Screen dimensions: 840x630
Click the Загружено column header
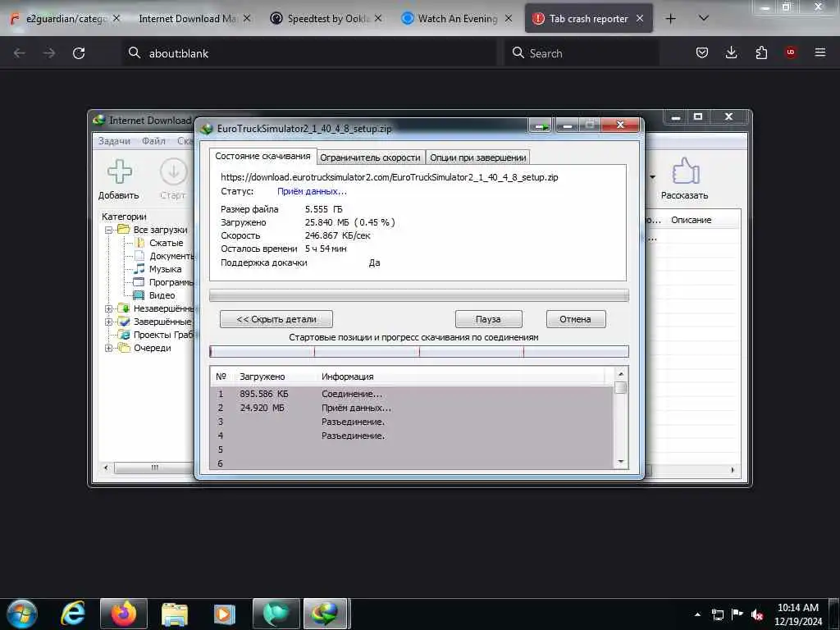[x=262, y=377]
